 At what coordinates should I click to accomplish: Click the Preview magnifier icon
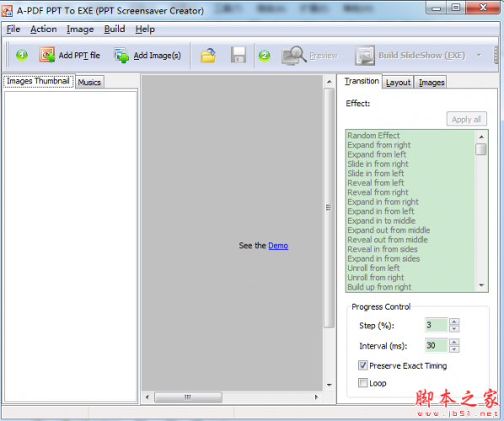(x=294, y=56)
